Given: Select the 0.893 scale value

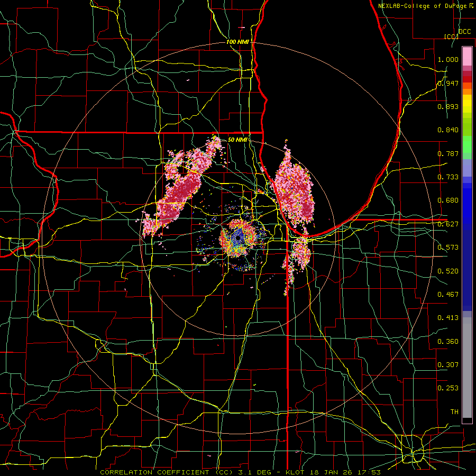Looking at the screenshot, I should 448,106.
